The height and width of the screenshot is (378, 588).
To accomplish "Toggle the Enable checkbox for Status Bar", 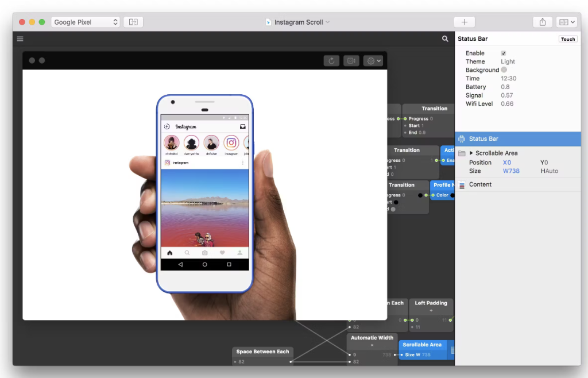I will pos(503,53).
